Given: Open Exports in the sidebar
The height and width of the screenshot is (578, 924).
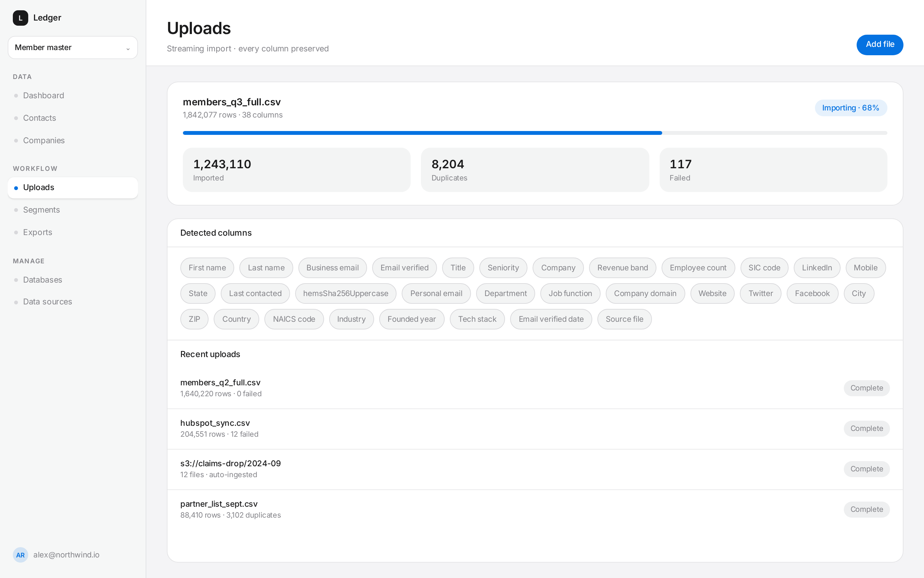Looking at the screenshot, I should pyautogui.click(x=73, y=232).
